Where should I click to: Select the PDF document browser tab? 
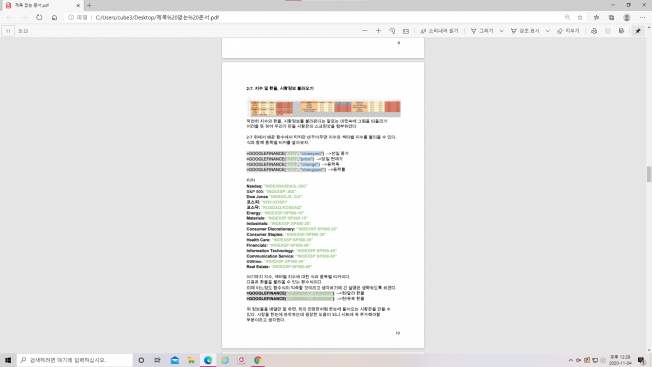[42, 5]
